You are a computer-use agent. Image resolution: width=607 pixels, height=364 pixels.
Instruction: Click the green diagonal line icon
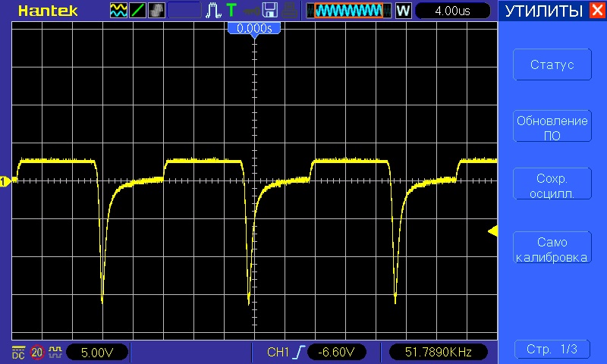(137, 11)
